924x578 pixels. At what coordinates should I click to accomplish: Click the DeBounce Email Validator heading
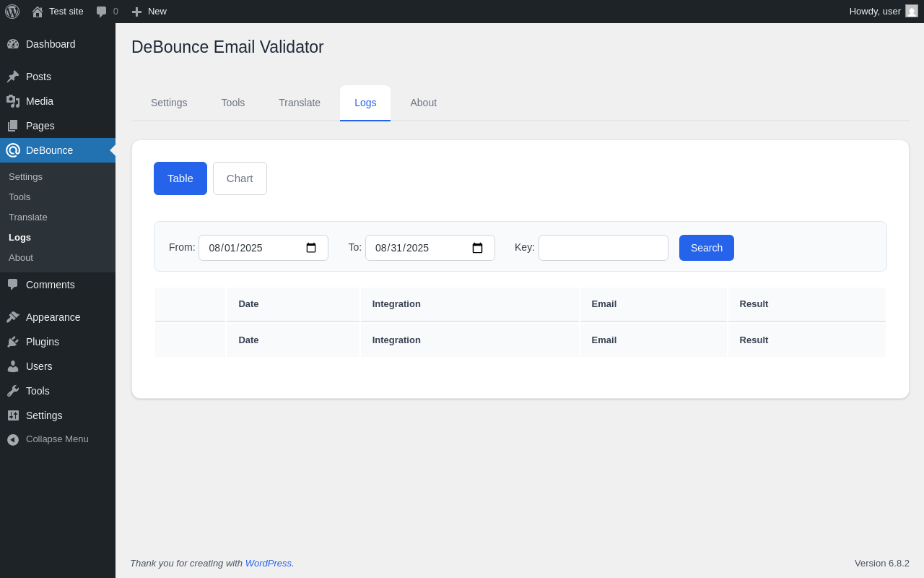227,47
